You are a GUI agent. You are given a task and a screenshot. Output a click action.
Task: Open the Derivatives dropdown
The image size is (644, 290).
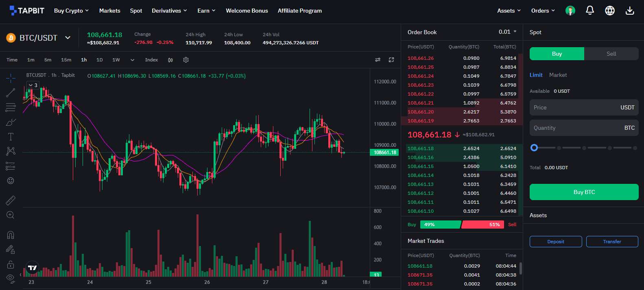[169, 11]
